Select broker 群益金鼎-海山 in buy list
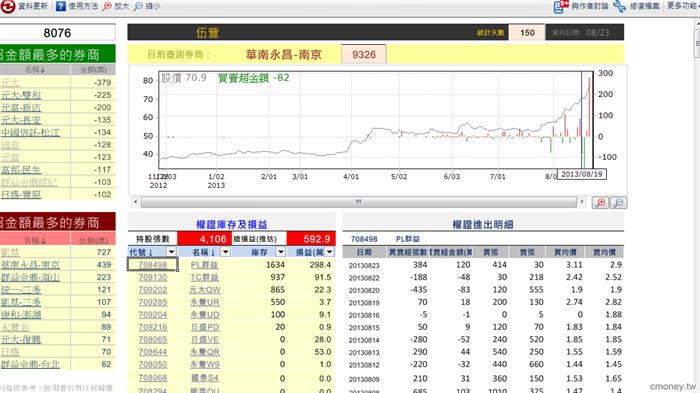The width and height of the screenshot is (700, 393). [30, 277]
